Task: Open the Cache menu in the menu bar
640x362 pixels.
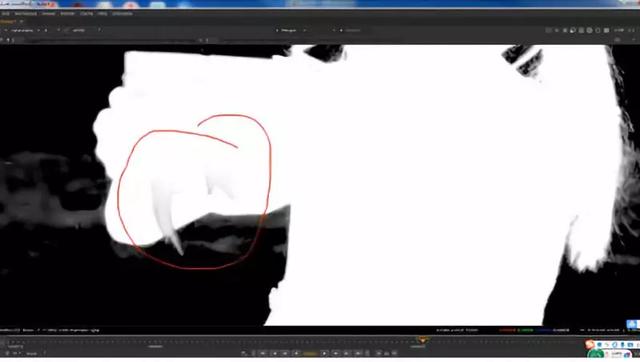Action: click(x=87, y=13)
